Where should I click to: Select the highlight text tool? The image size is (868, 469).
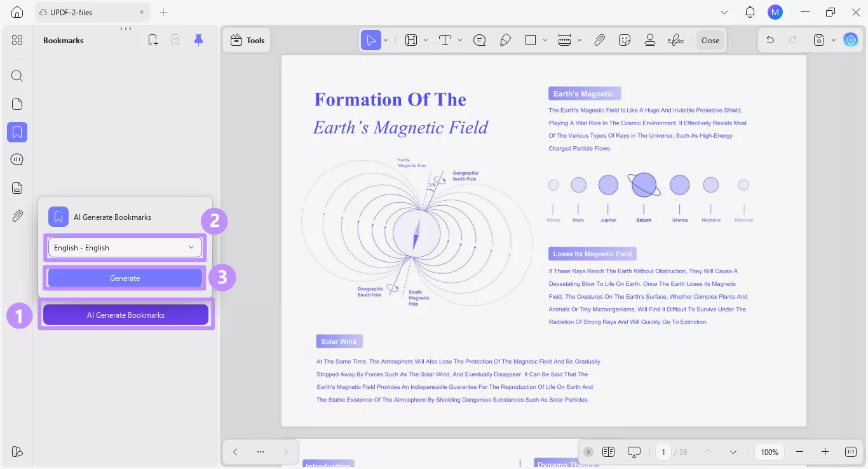pos(411,40)
